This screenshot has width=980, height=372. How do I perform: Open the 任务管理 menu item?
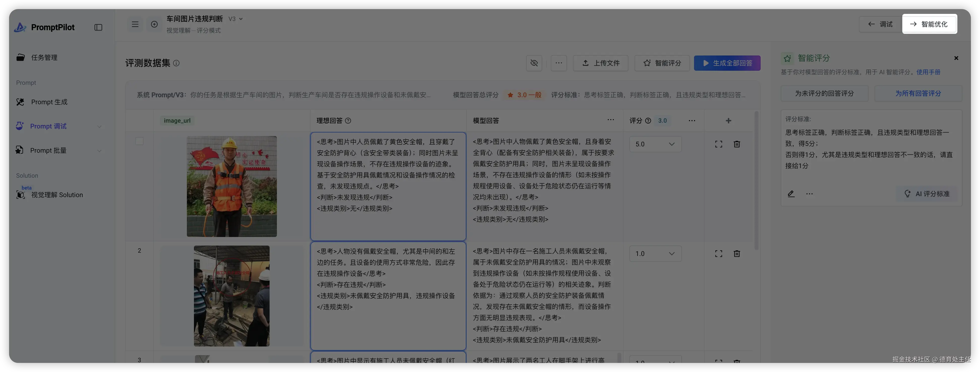tap(44, 58)
